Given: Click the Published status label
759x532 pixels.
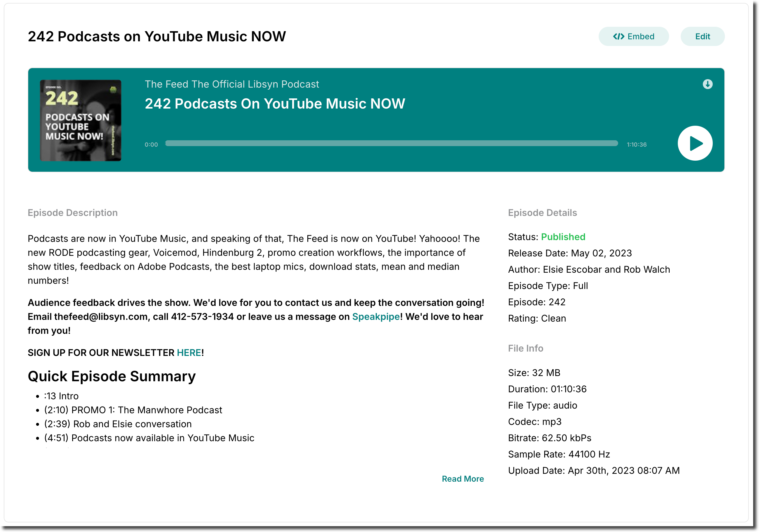Looking at the screenshot, I should point(563,237).
